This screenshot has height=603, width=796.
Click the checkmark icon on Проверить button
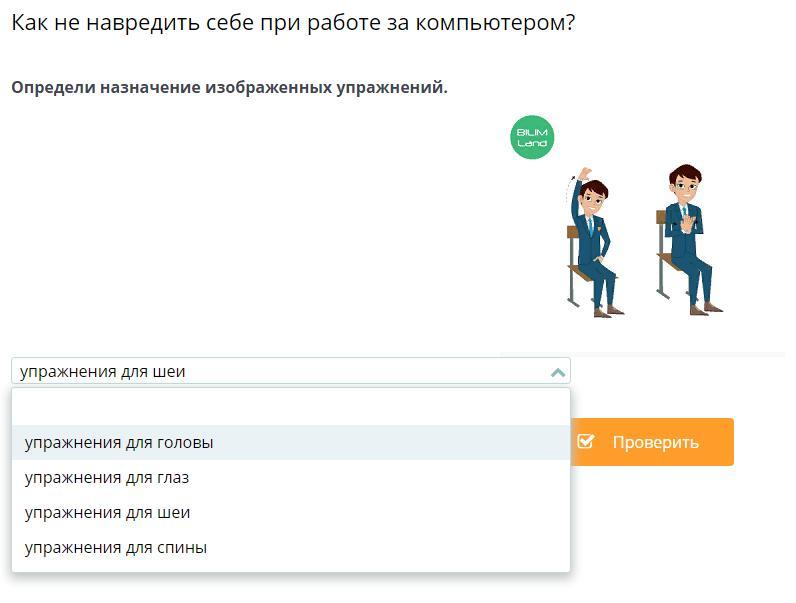click(585, 441)
